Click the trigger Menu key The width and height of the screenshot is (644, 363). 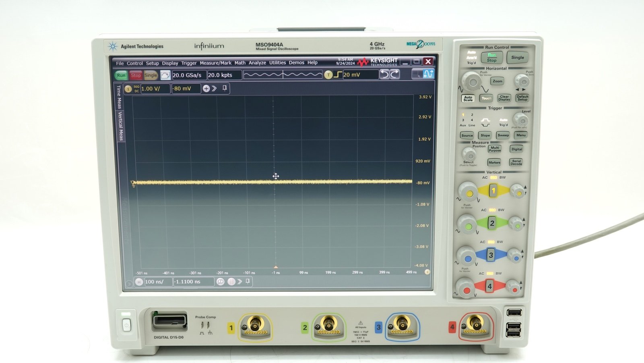[521, 135]
